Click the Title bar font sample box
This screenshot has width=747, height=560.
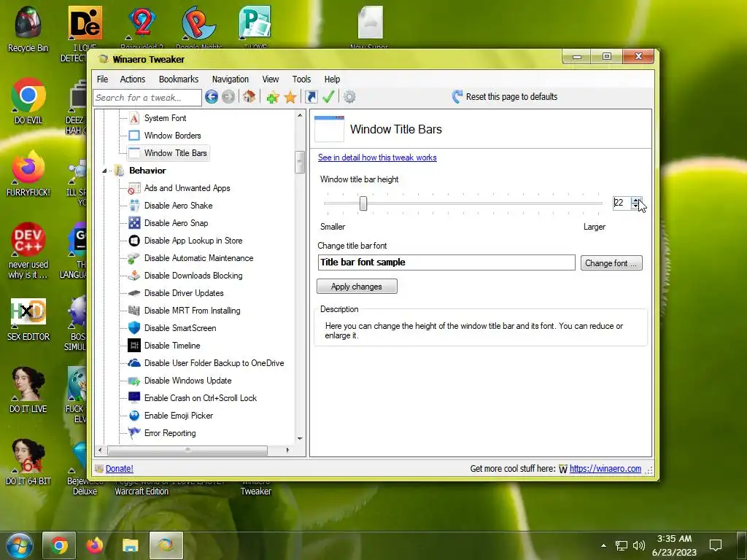[x=446, y=262]
